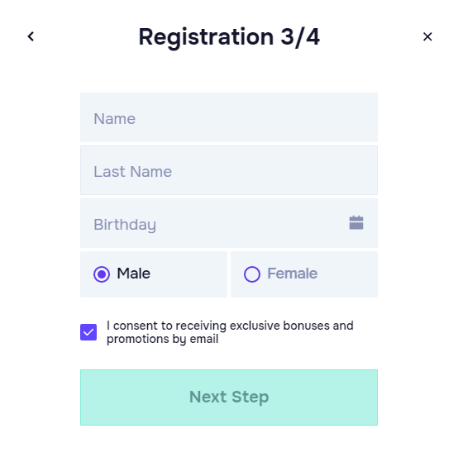Choose the Male gender option box
This screenshot has height=476, width=458.
pos(154,274)
